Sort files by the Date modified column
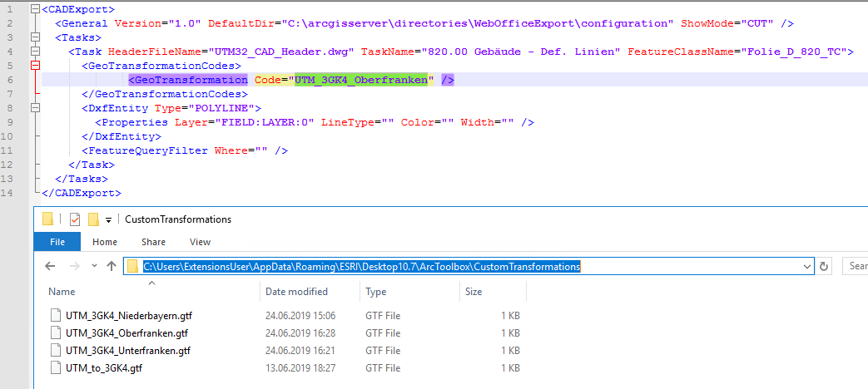The width and height of the screenshot is (868, 389). [x=296, y=292]
